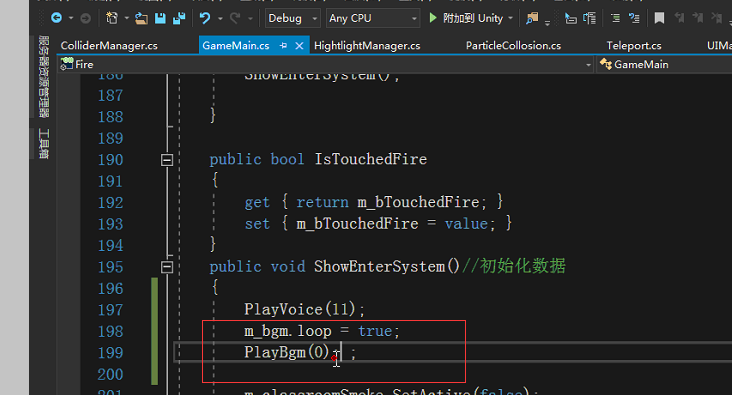Open the Undo history dropdown arrow

pos(220,18)
